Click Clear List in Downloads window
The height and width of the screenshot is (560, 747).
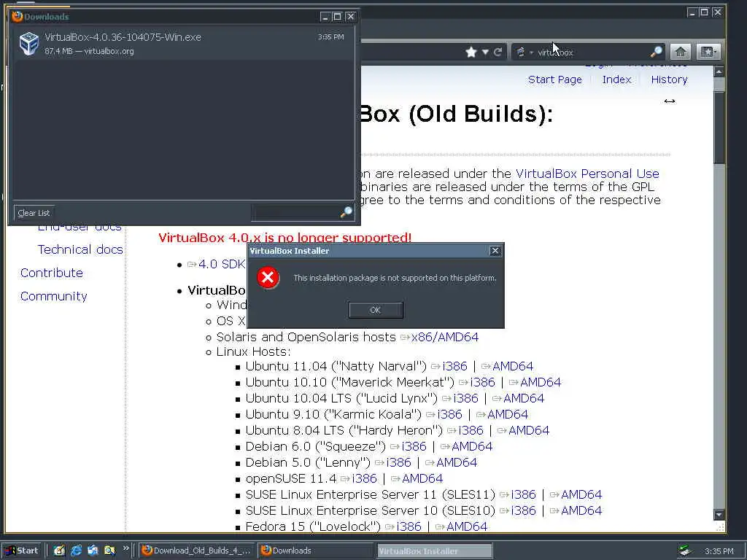tap(34, 213)
